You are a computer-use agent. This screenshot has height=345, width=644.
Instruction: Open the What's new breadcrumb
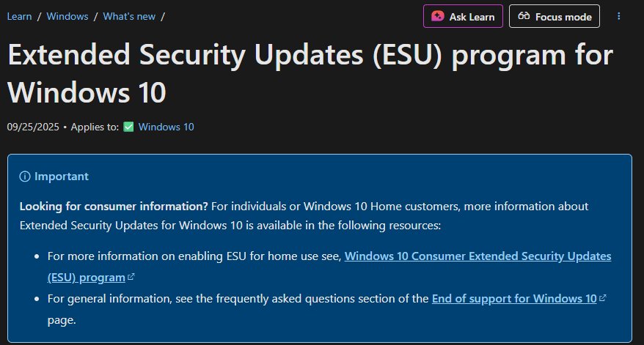tap(128, 15)
